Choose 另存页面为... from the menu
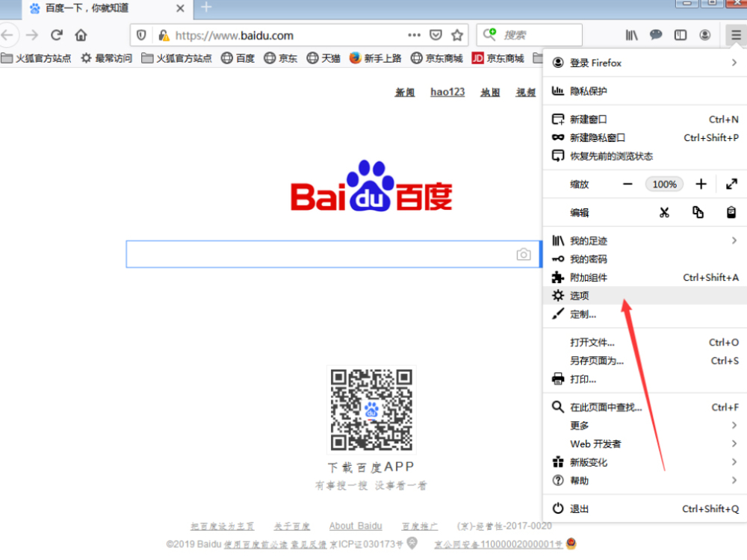The width and height of the screenshot is (747, 560). pos(645,361)
